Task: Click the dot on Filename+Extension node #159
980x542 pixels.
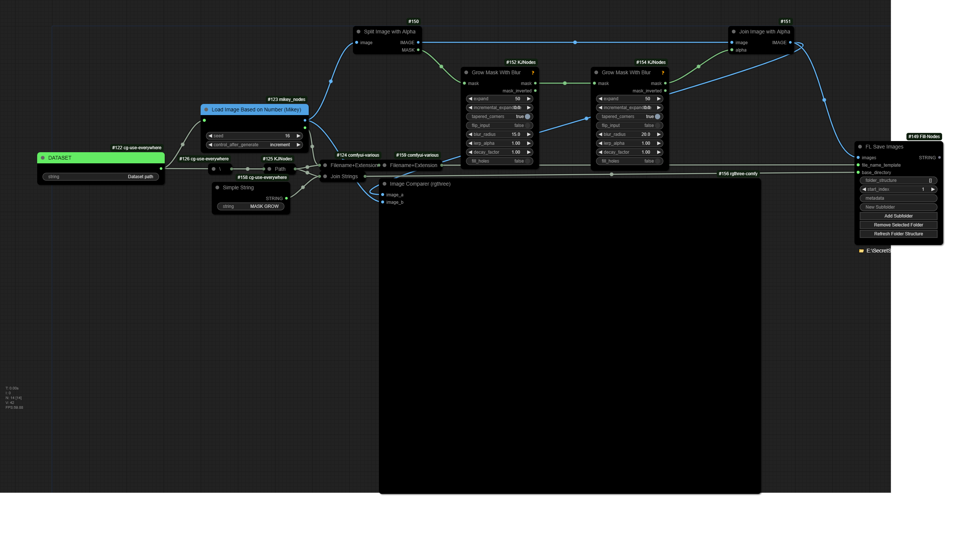Action: tap(384, 165)
